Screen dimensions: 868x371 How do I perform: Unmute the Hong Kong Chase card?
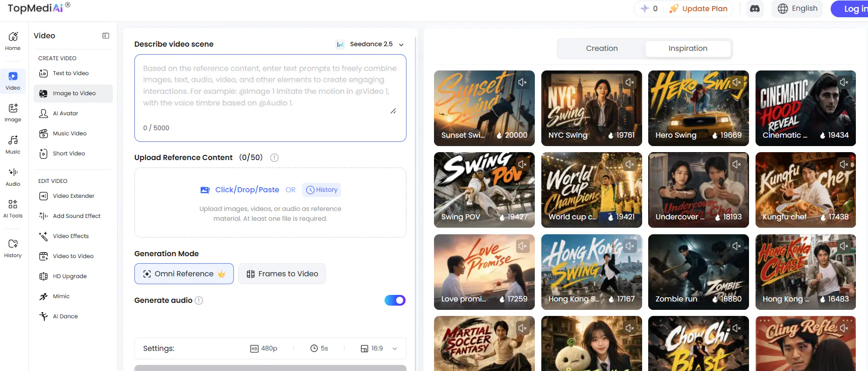tap(844, 246)
